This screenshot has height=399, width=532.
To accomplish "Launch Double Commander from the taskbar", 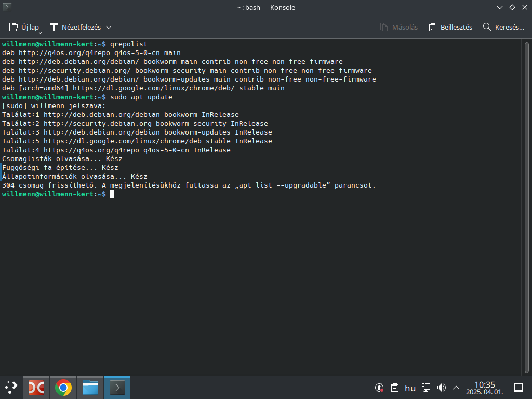I will (36, 388).
